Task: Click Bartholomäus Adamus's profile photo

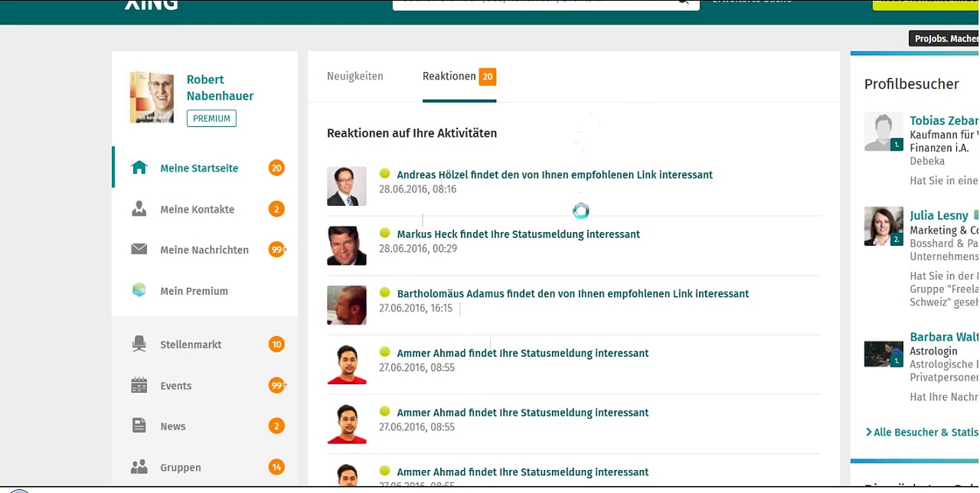Action: point(347,305)
